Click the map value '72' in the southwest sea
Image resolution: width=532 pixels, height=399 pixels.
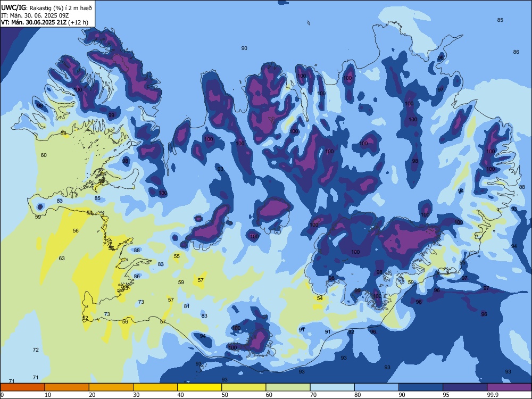36,350
